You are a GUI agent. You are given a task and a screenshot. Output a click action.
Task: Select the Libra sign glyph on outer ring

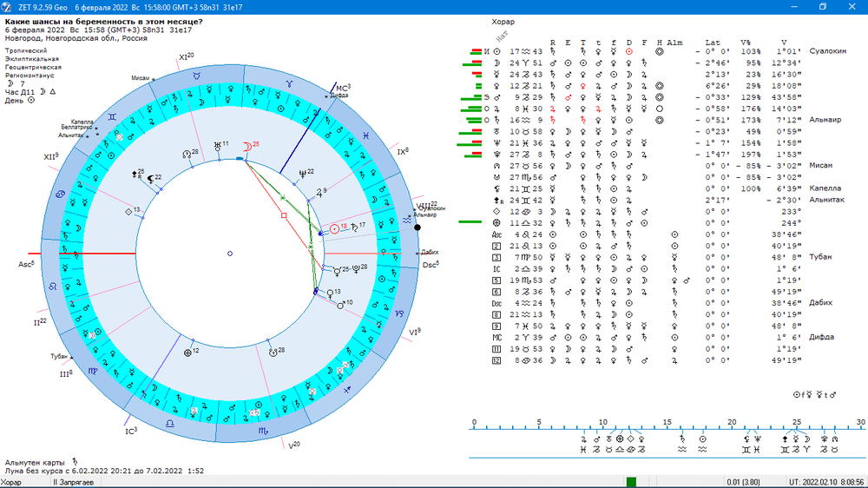[x=170, y=423]
